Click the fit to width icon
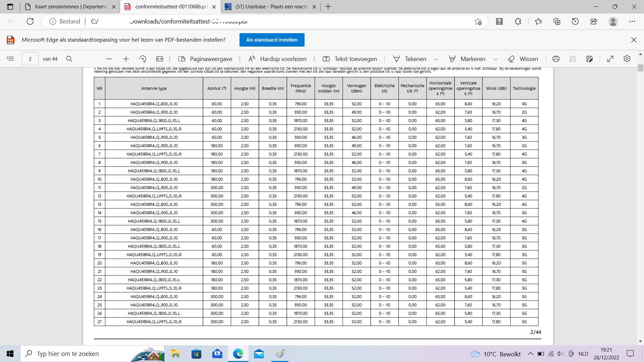 (x=160, y=59)
